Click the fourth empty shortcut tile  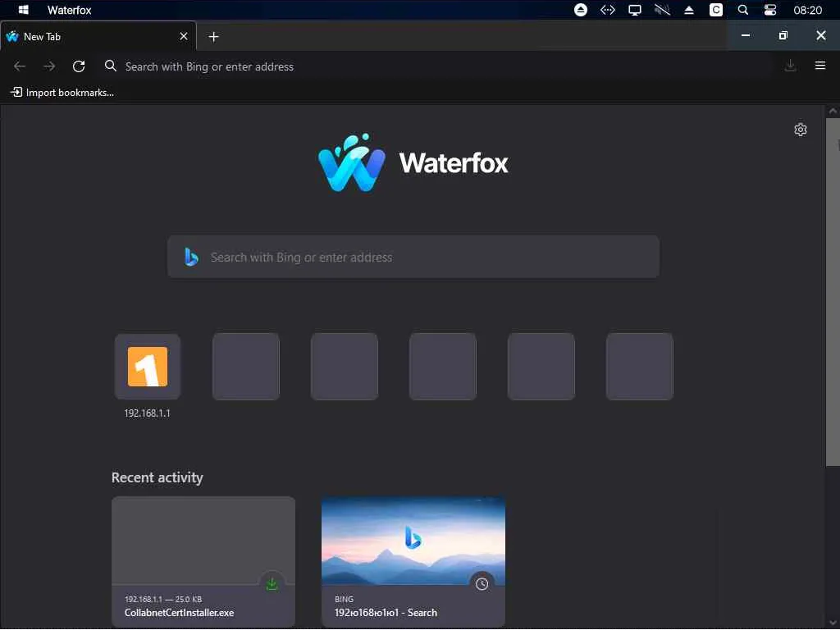442,367
